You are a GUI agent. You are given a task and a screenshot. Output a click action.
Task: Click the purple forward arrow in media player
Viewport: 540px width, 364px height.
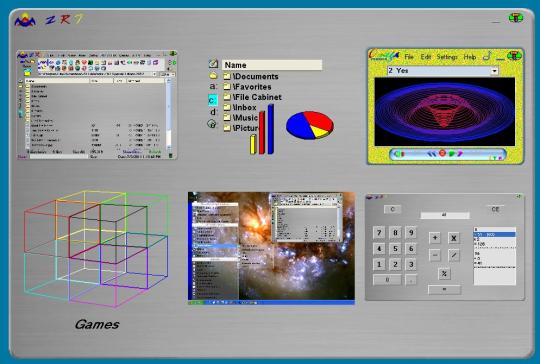(x=460, y=154)
